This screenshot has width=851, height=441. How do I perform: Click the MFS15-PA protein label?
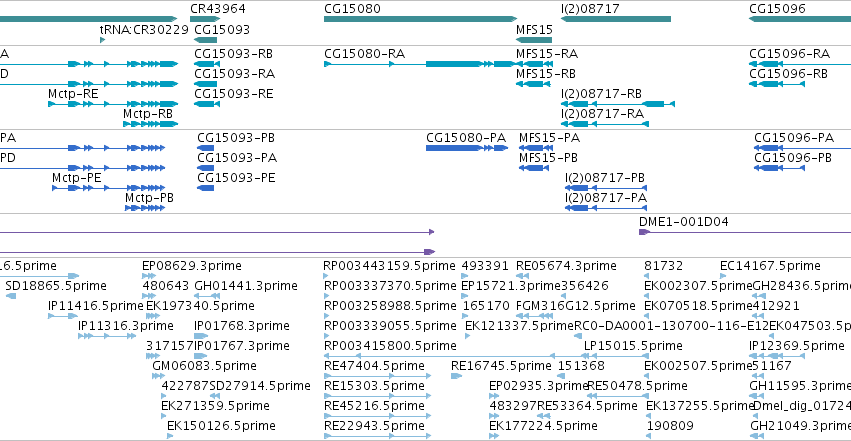pos(549,138)
